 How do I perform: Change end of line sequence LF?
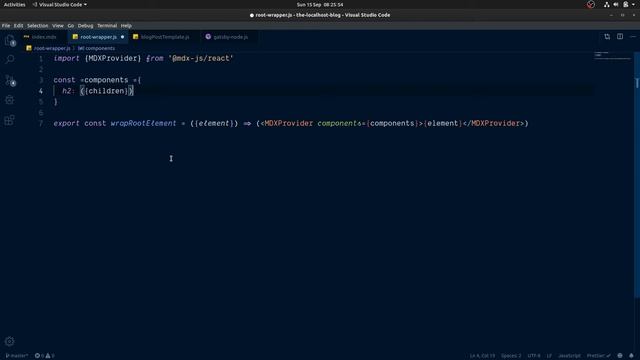pos(549,356)
